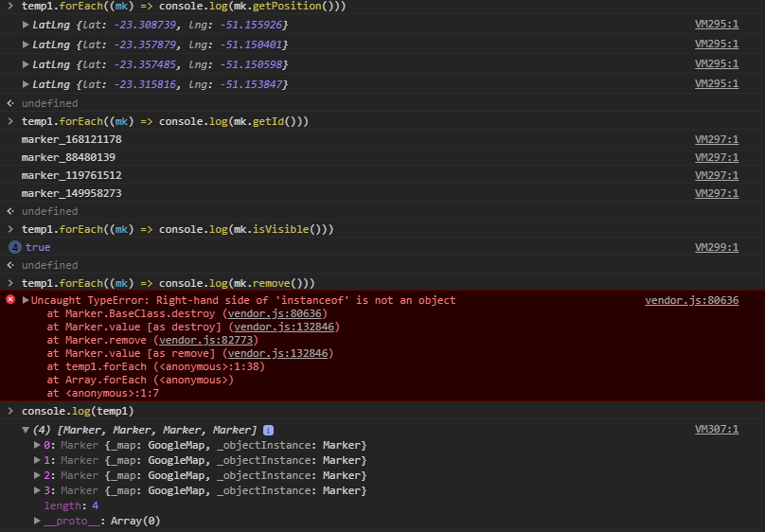This screenshot has width=765, height=532.
Task: Click the logged 'true' value
Action: point(38,247)
